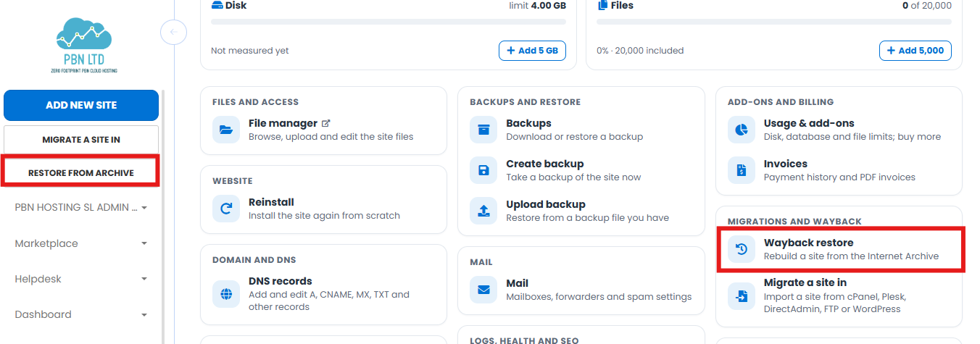980x344 pixels.
Task: Click RESTORE FROM ARCHIVE in the sidebar
Action: click(81, 172)
